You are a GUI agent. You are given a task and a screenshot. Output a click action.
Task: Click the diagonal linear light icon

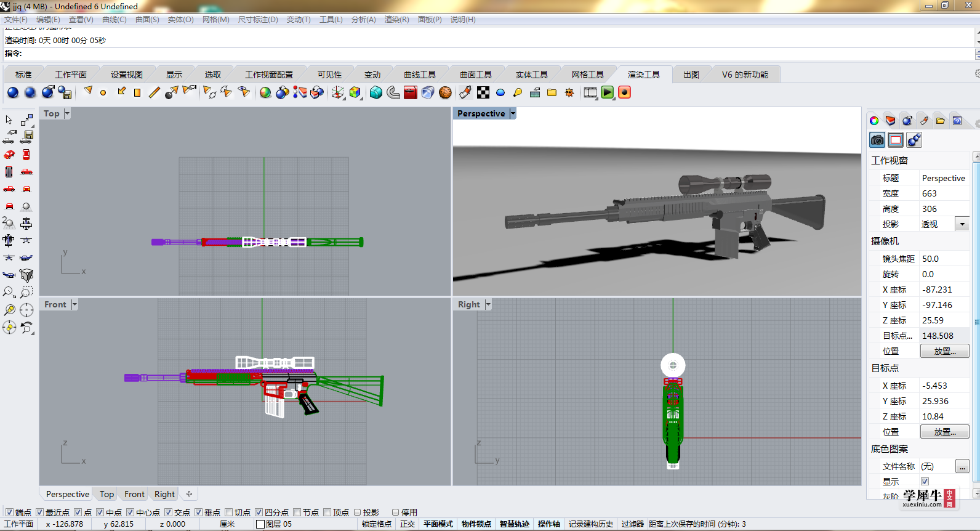tap(155, 92)
